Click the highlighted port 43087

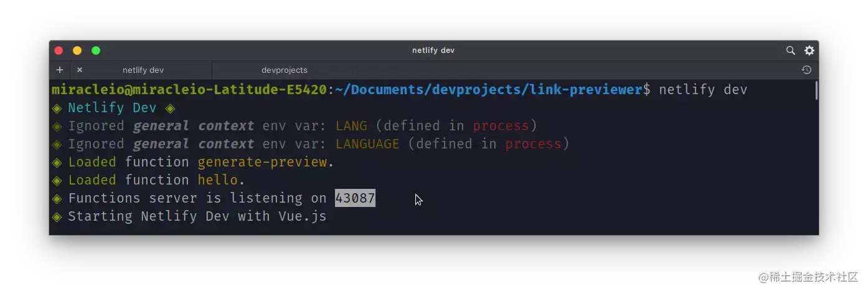pos(355,198)
